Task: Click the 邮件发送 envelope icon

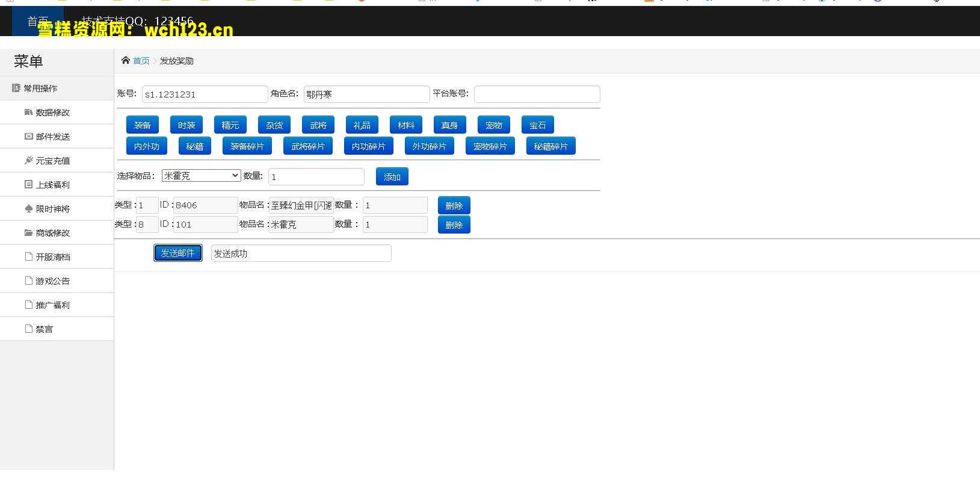Action: coord(28,136)
